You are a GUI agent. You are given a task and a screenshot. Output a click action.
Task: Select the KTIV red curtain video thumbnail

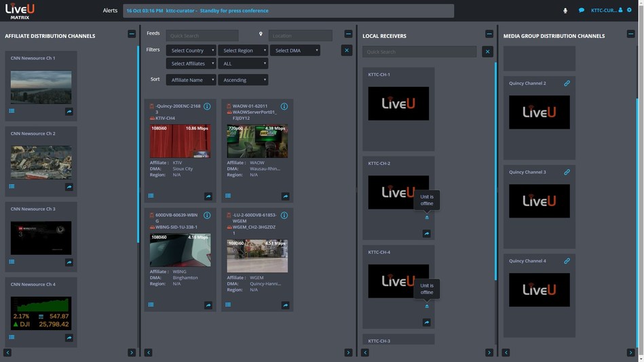181,141
